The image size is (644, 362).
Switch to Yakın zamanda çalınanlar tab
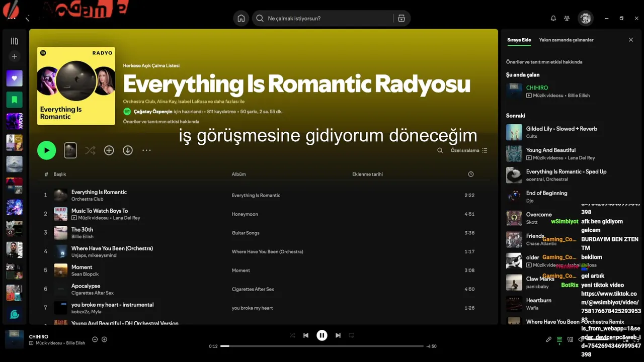(566, 40)
